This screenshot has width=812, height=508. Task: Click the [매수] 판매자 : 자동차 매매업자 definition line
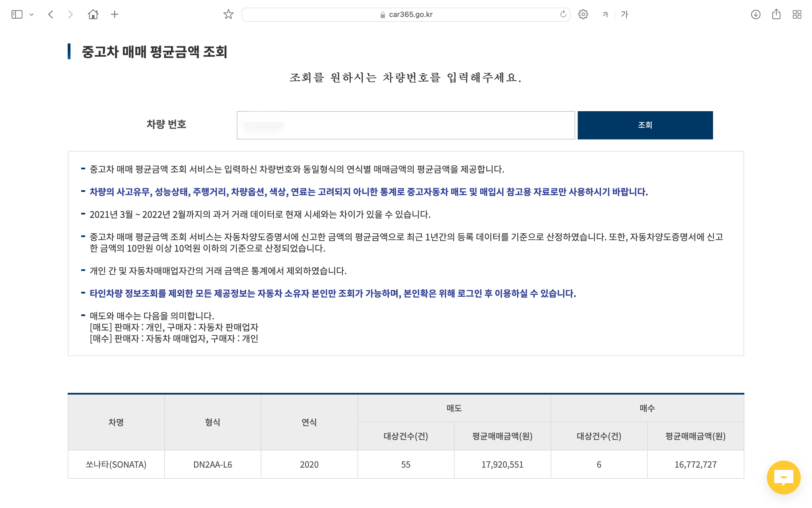(x=174, y=338)
